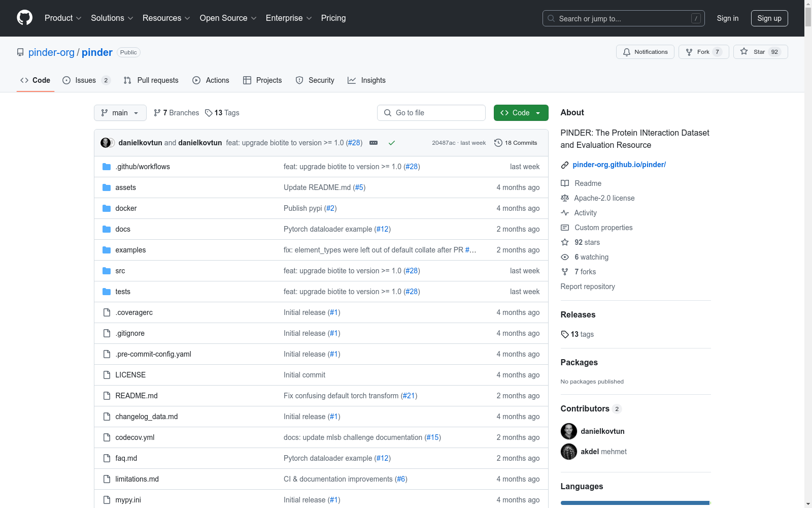Image resolution: width=812 pixels, height=508 pixels.
Task: Open pull request #21 link
Action: [x=409, y=396]
